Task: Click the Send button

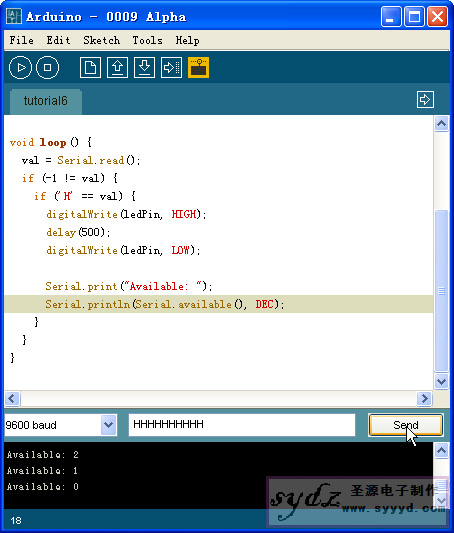Action: click(x=406, y=425)
